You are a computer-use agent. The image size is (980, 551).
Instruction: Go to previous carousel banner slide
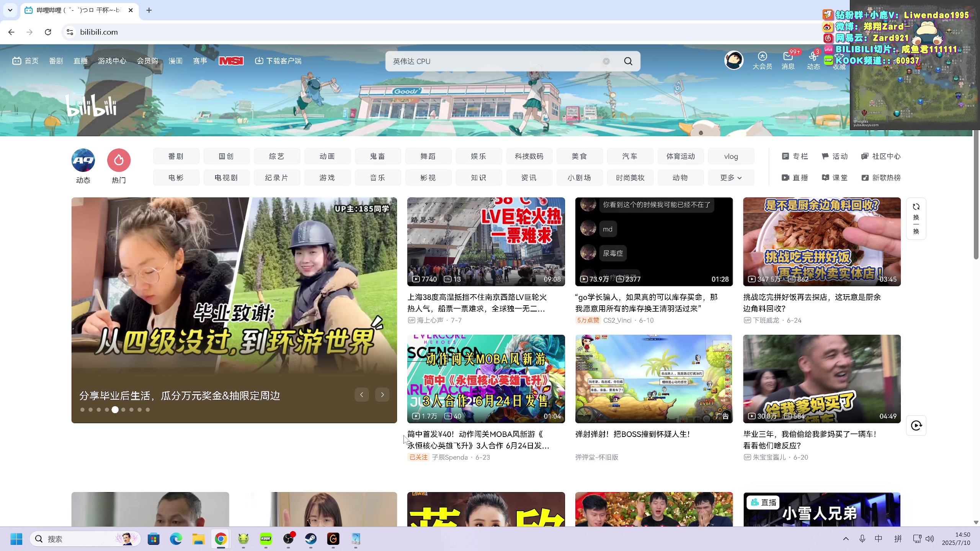pos(361,395)
